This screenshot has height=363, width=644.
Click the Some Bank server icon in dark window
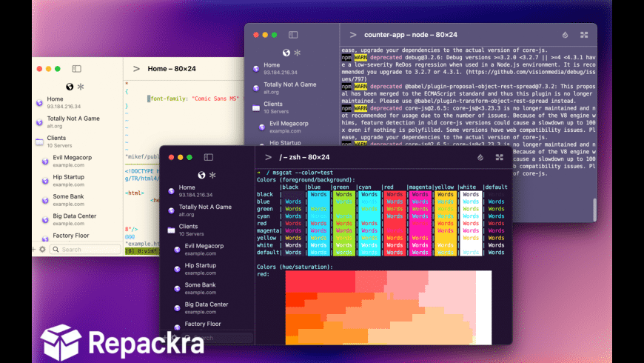point(177,289)
